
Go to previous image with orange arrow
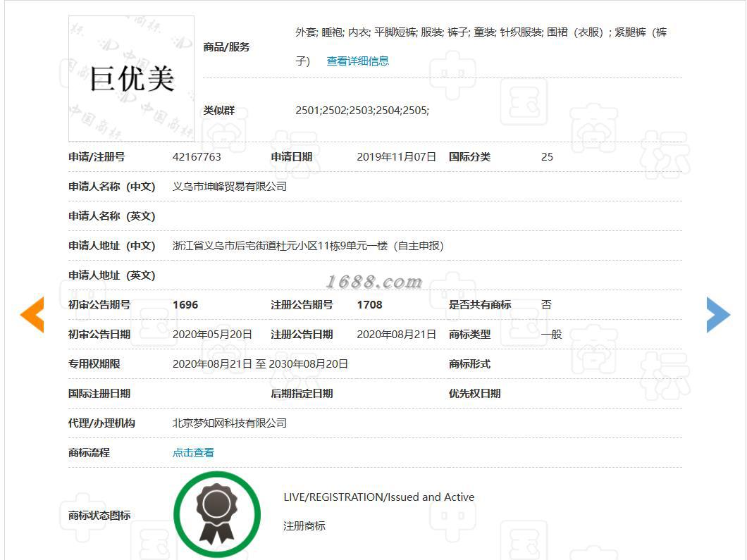coord(32,314)
